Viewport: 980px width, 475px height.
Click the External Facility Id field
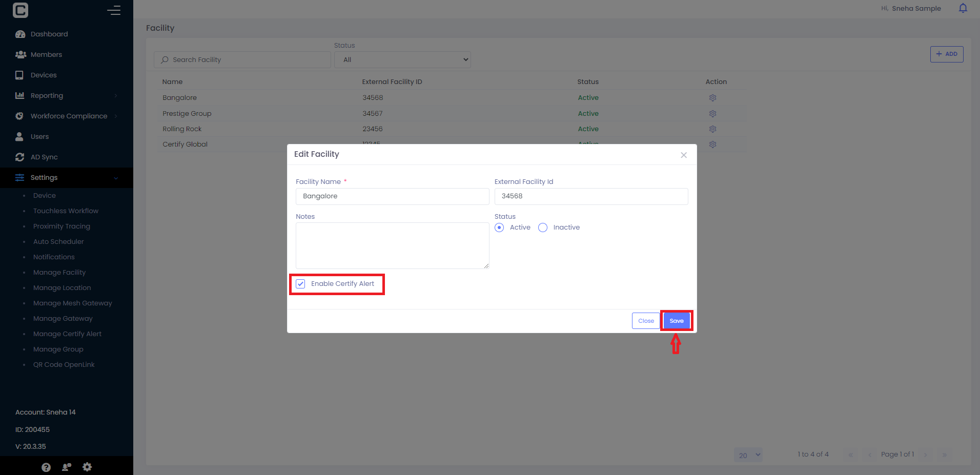(591, 196)
